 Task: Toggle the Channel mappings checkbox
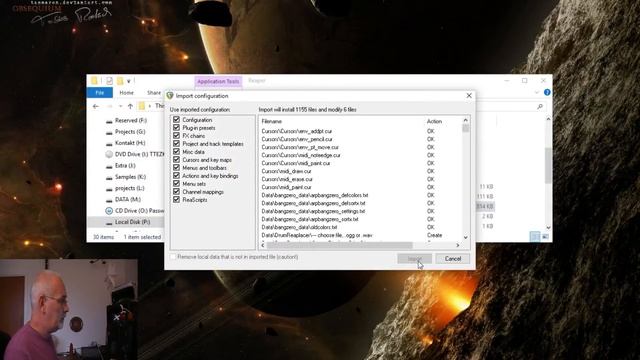(176, 191)
